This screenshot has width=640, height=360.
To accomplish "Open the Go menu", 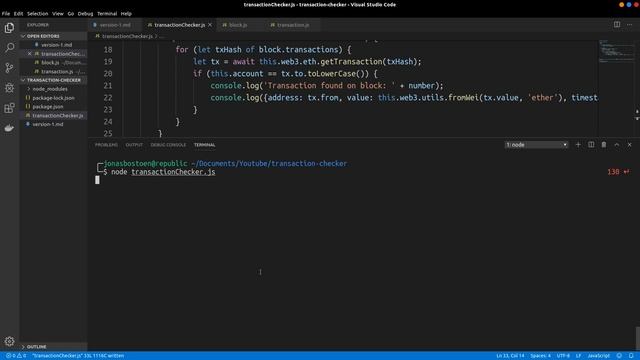I will [71, 13].
